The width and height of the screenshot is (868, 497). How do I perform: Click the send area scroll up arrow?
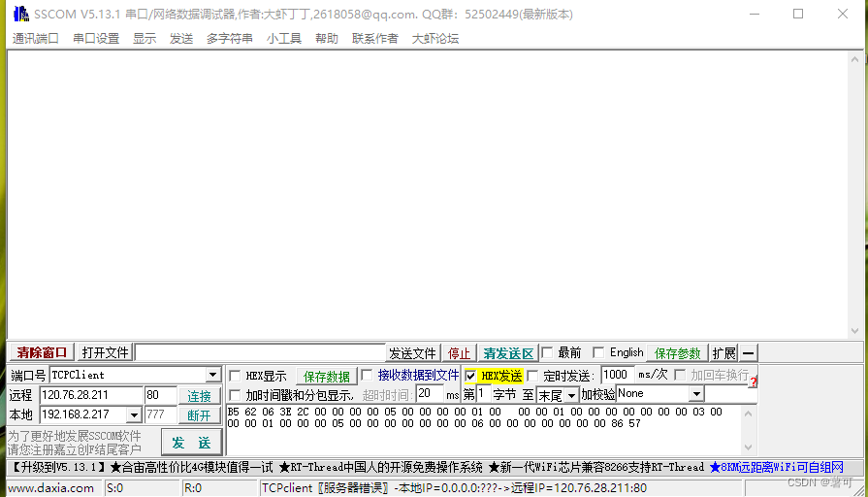point(749,414)
